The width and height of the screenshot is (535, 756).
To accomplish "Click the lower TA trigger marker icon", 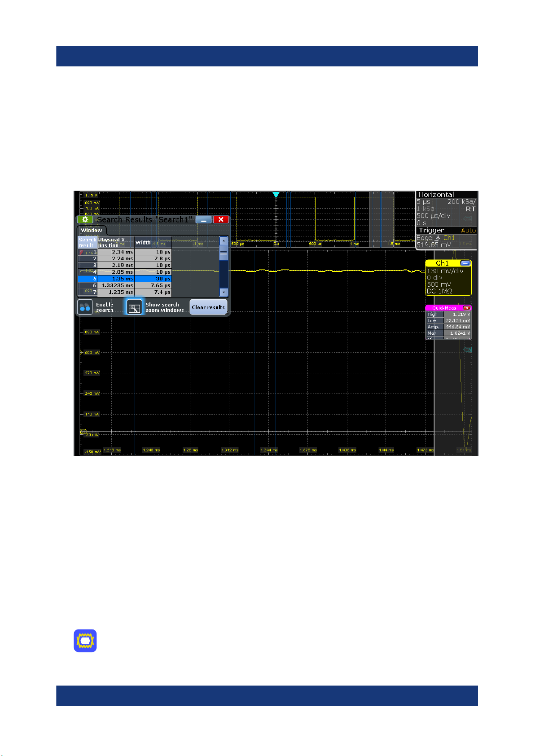I will coord(468,350).
